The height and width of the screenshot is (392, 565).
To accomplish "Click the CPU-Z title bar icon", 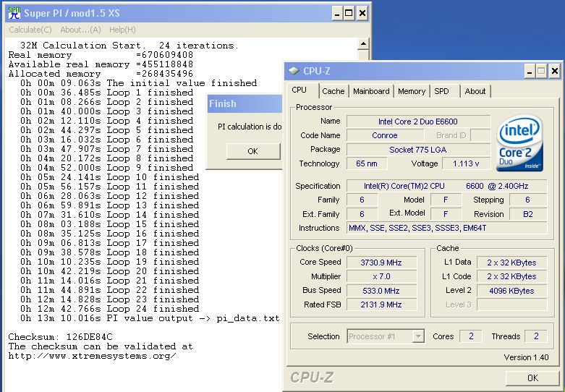I will 294,71.
